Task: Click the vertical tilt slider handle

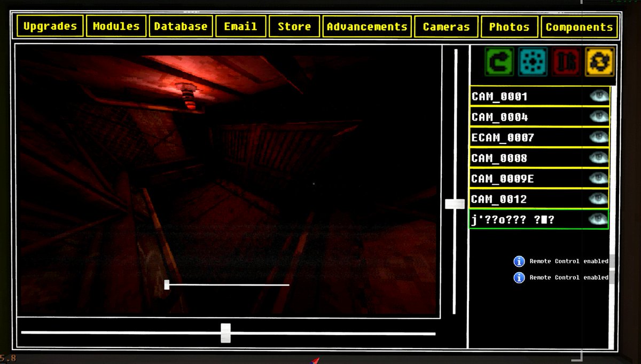Action: click(x=455, y=204)
